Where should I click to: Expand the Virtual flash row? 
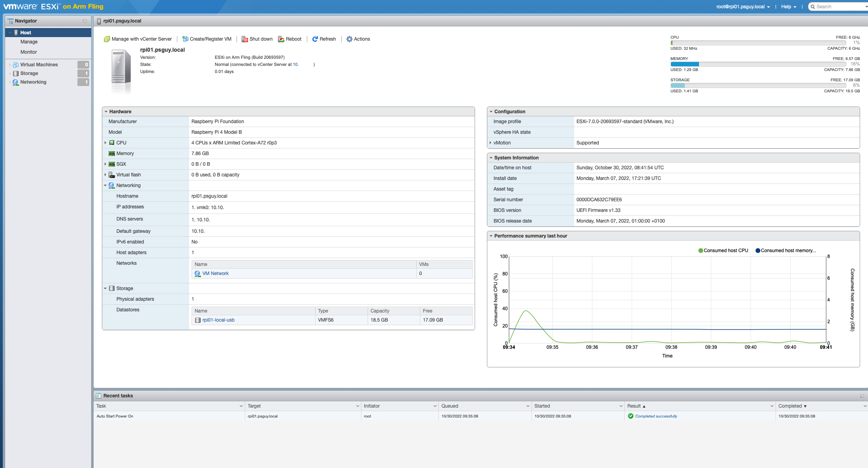coord(105,175)
